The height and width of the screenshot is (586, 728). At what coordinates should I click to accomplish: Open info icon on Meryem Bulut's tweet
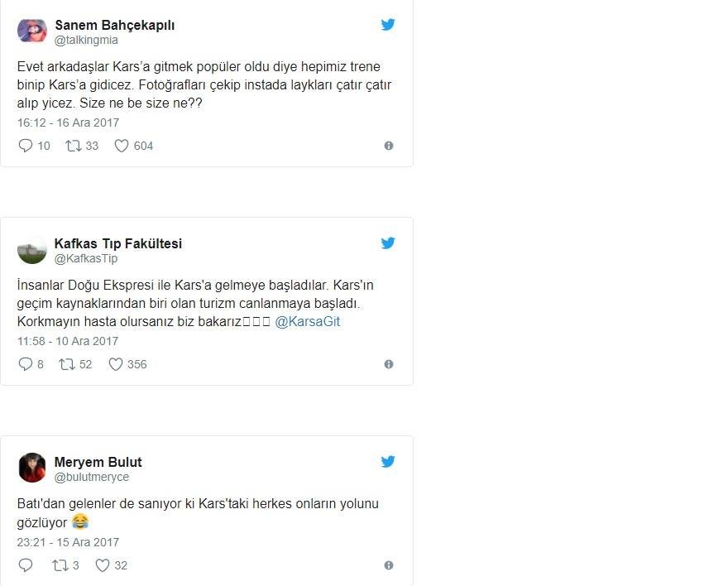pyautogui.click(x=389, y=566)
